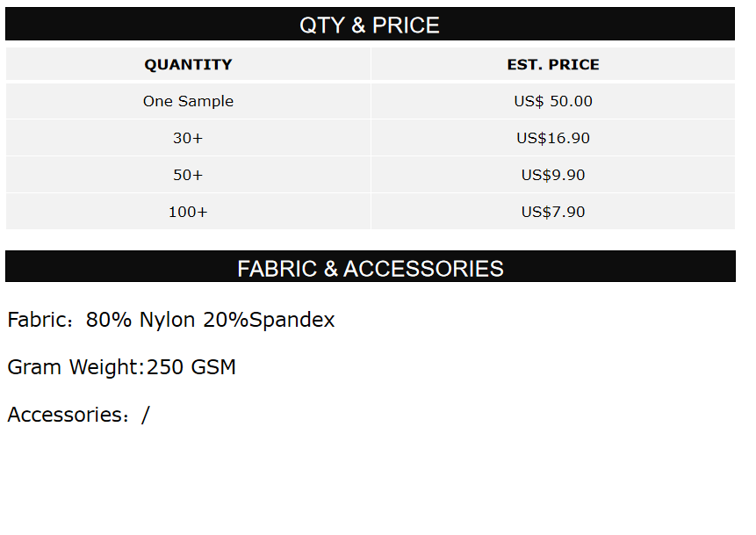Click the QTY & PRICE section header
The height and width of the screenshot is (535, 756).
370,25
